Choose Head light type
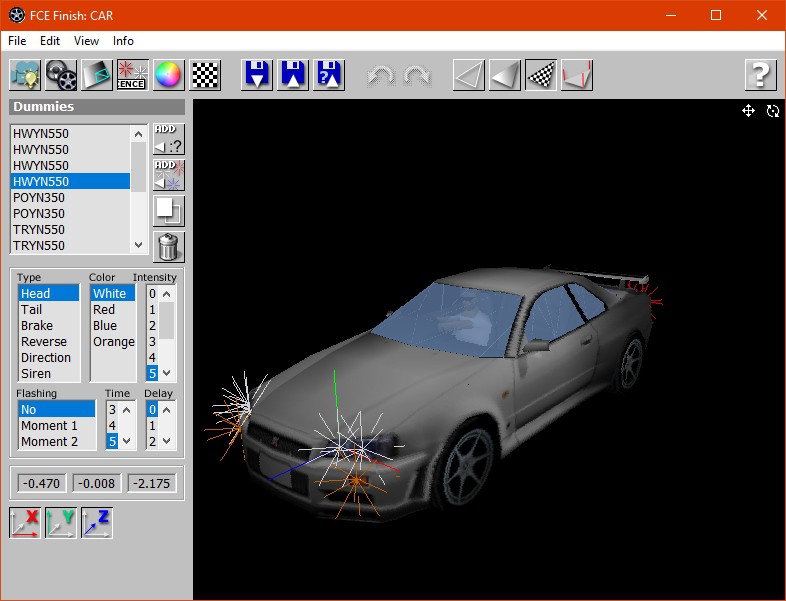The height and width of the screenshot is (601, 786). [49, 294]
